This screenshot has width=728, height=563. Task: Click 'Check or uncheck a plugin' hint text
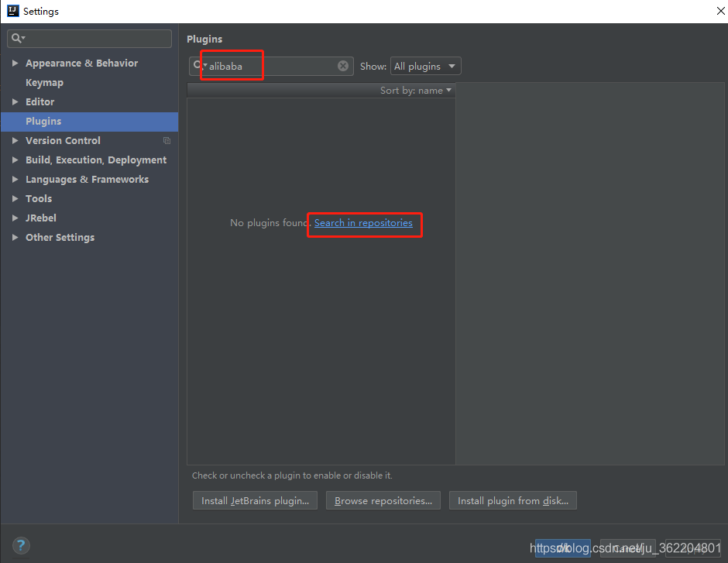[292, 475]
